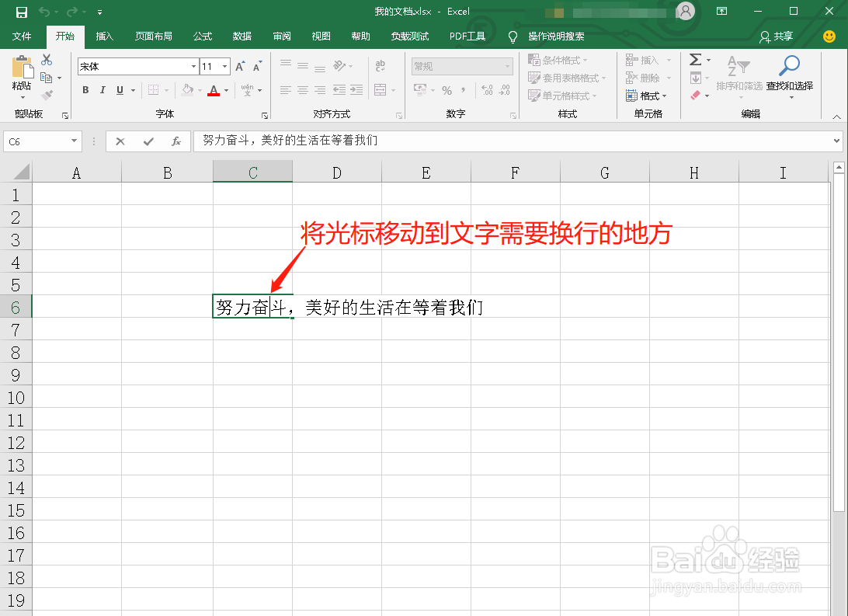The width and height of the screenshot is (848, 616).
Task: Toggle italic formatting on the selected cell
Action: pyautogui.click(x=103, y=90)
